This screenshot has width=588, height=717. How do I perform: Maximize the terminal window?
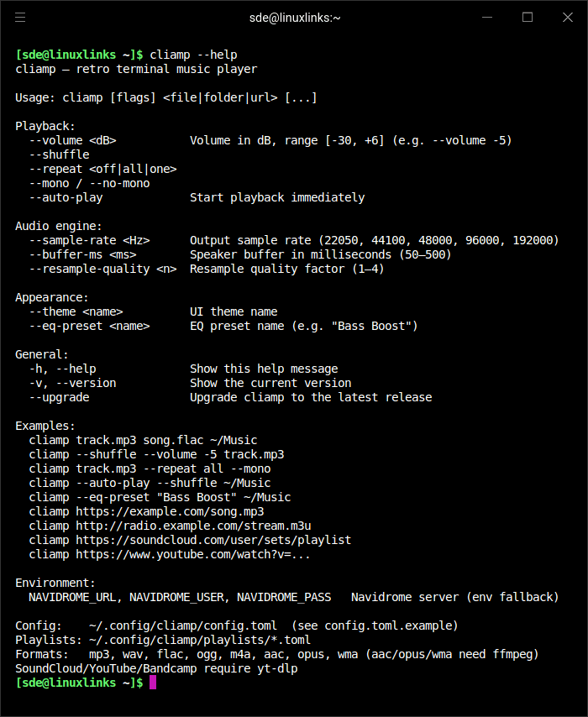[x=528, y=17]
